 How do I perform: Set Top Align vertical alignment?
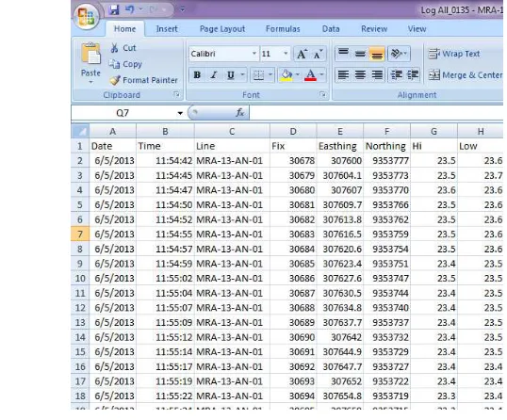coord(343,54)
